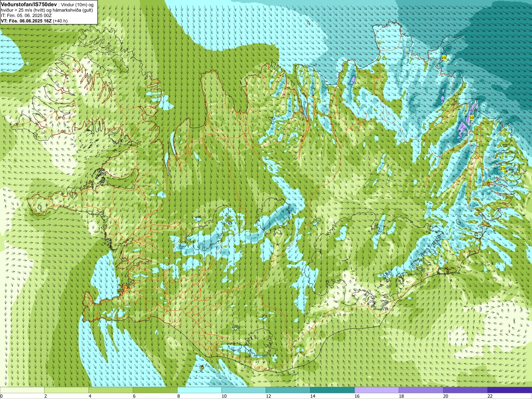The height and width of the screenshot is (399, 532).
Task: Select the 8–10 m/s light cyan legend swatch
Action: click(199, 390)
